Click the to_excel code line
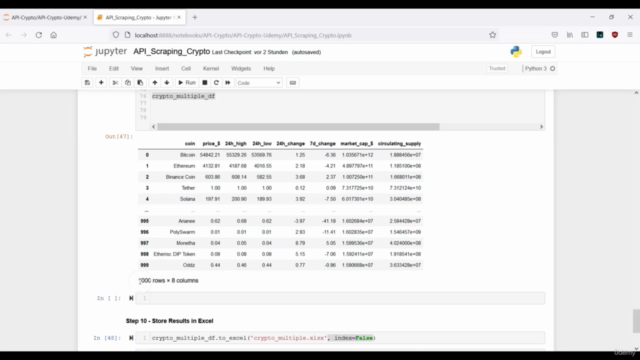Viewport: 640px width, 360px height. pos(264,338)
